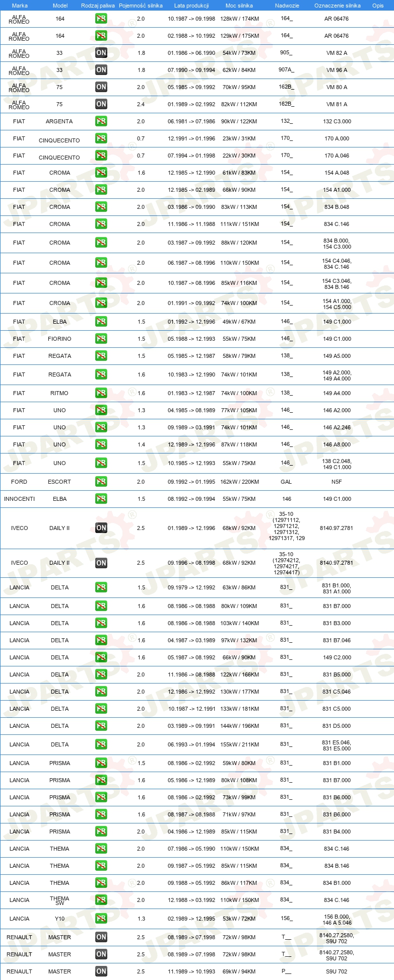
Task: Click petrol icon in Fiat Cinquecento 23kW row
Action: coord(101,138)
